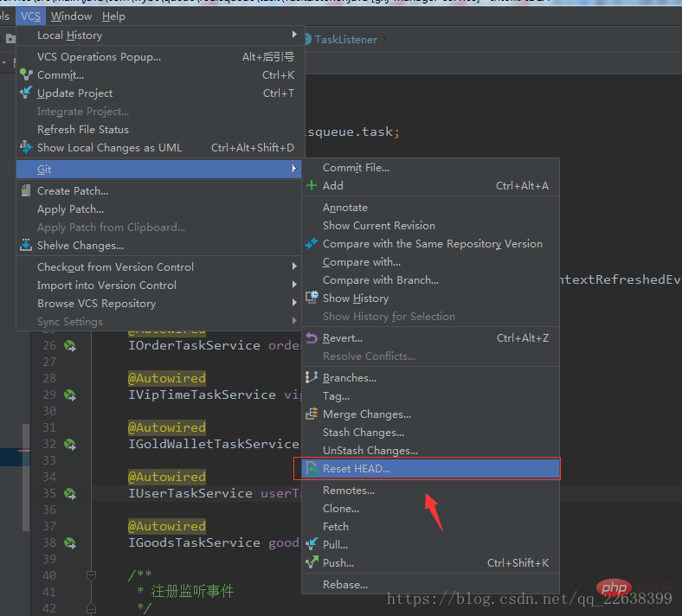The height and width of the screenshot is (616, 682).
Task: Click the editor vertical scrollbar thumb
Action: point(26,477)
